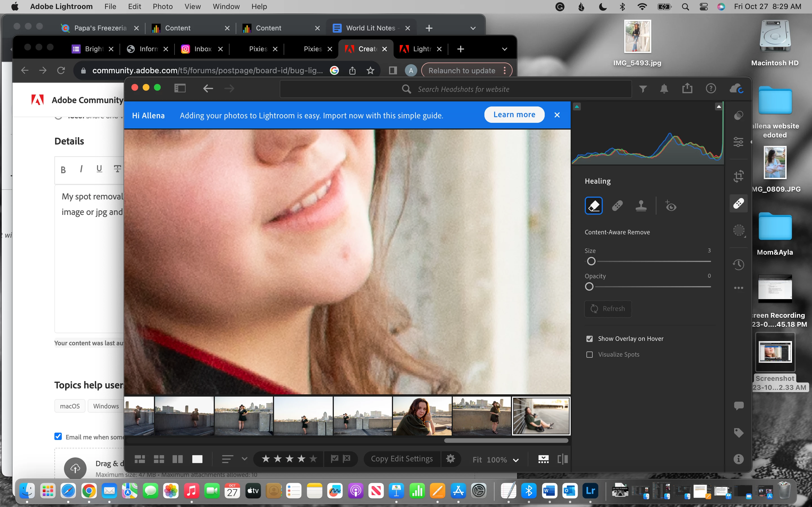The width and height of the screenshot is (812, 507).
Task: Uncheck Show Overlay on Hover
Action: 590,339
